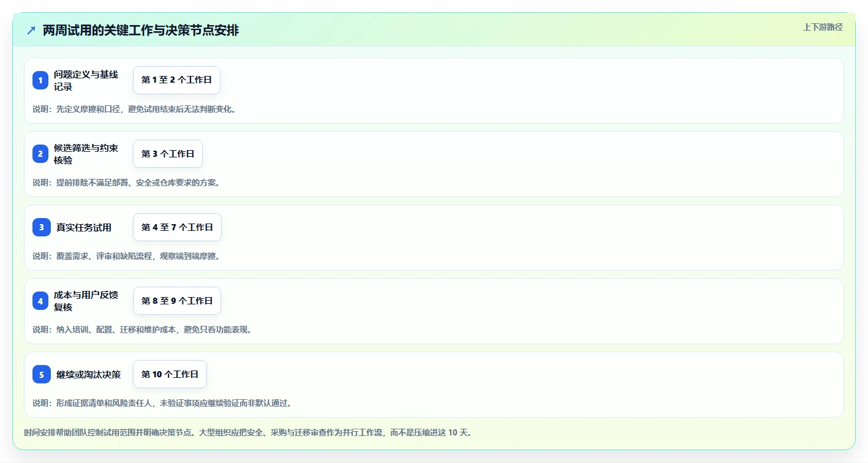Click the 第 3 个工作日 pill
Screen dimensions: 868x463
168,154
